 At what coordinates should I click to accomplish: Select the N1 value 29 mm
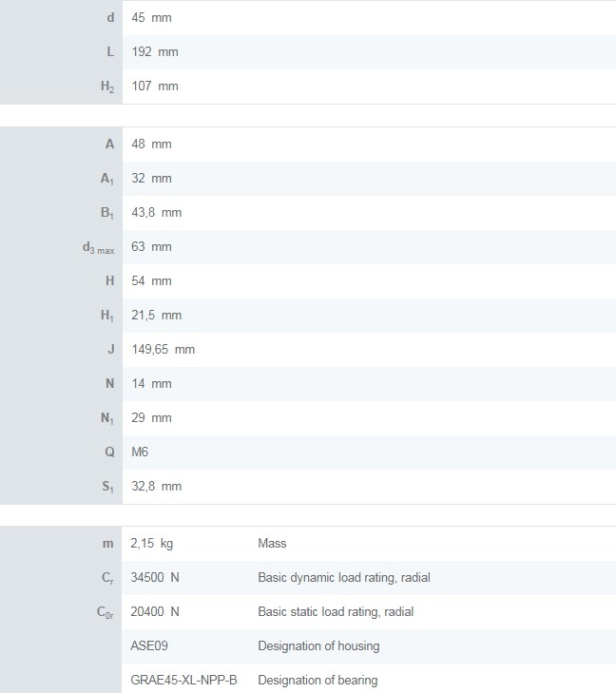151,418
